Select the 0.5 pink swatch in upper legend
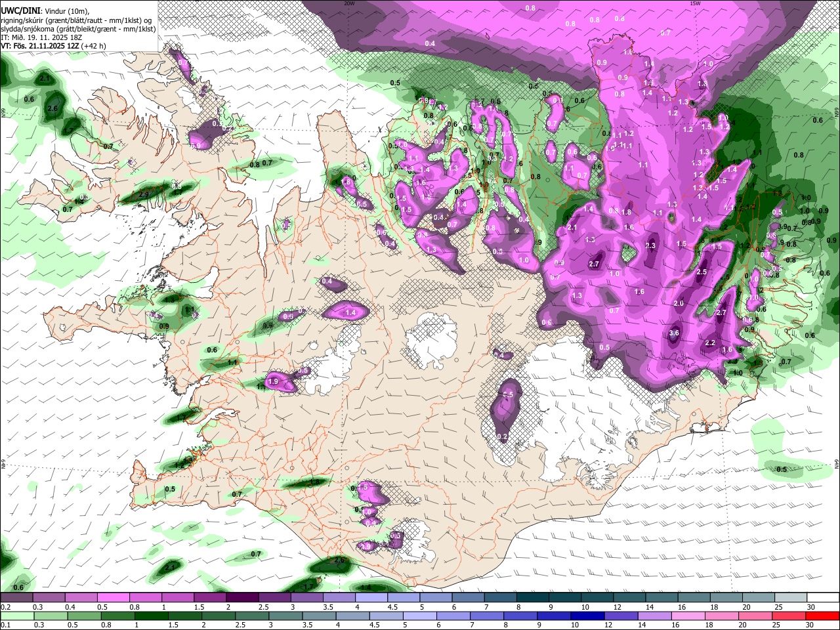Screen dimensions: 840x630 113,597
